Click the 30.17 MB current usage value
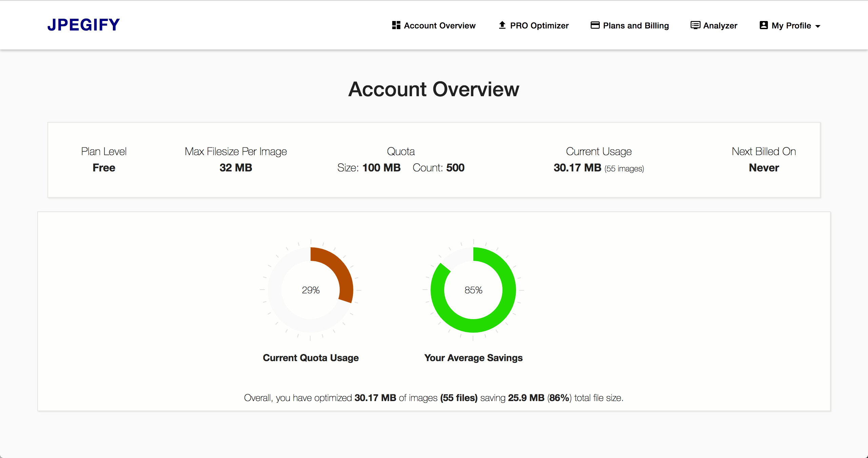The height and width of the screenshot is (458, 868). (577, 168)
